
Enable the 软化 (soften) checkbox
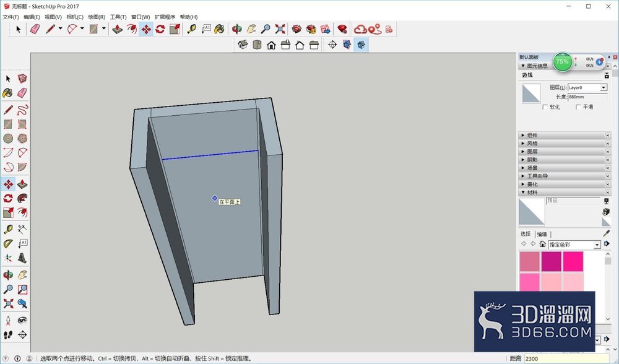pos(545,107)
